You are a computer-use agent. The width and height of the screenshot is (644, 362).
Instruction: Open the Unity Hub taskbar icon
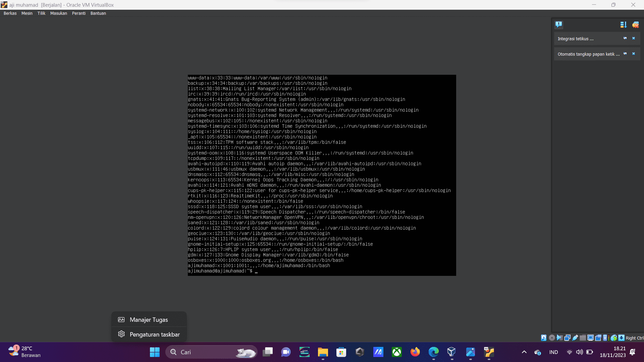pyautogui.click(x=360, y=352)
